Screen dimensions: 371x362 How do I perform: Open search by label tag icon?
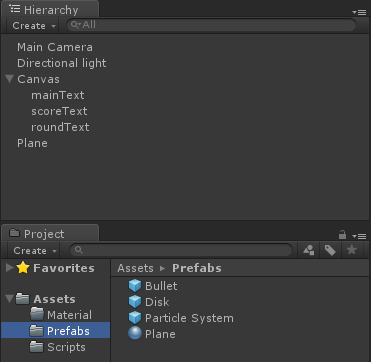tap(330, 250)
